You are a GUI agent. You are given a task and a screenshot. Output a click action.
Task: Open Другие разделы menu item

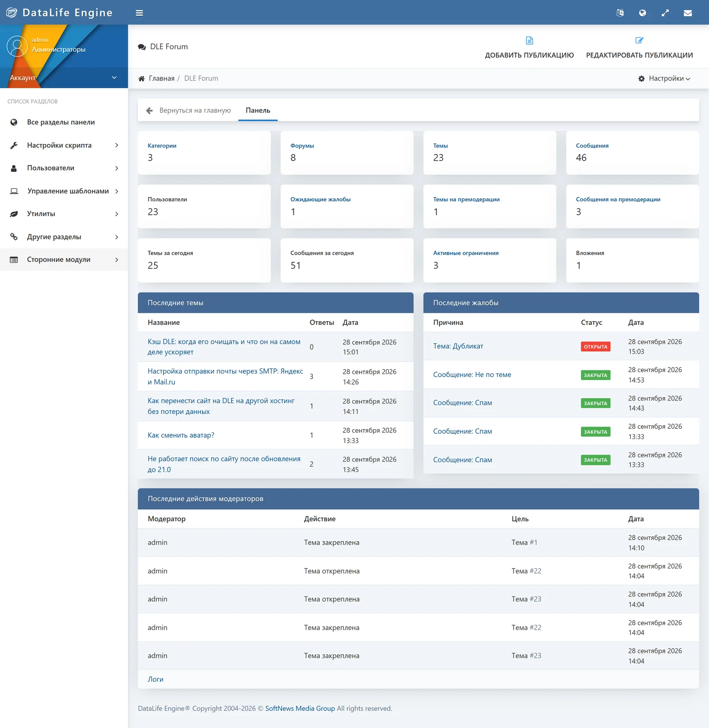pyautogui.click(x=64, y=237)
